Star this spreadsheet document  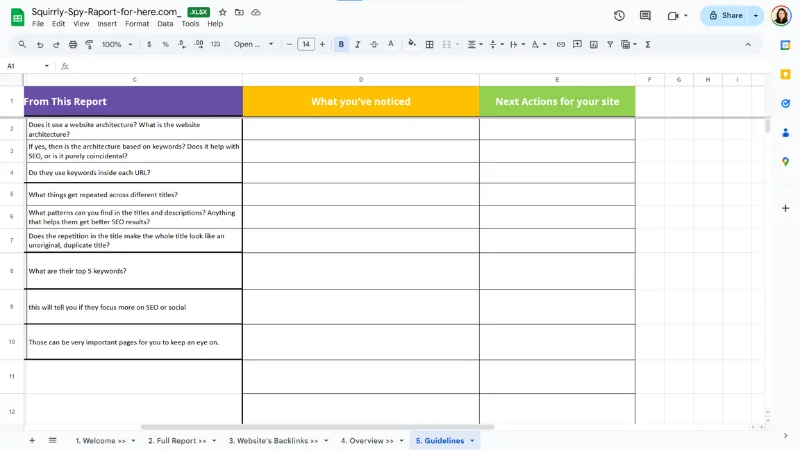click(x=222, y=12)
